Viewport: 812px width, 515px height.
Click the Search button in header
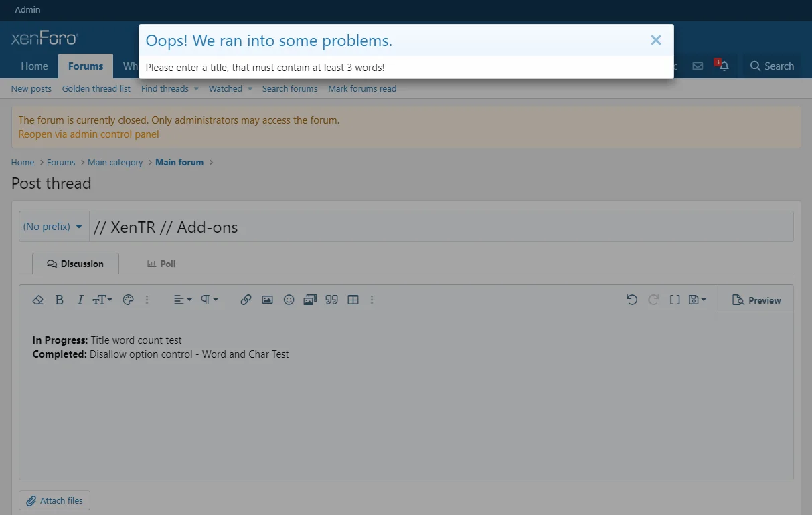pyautogui.click(x=772, y=66)
